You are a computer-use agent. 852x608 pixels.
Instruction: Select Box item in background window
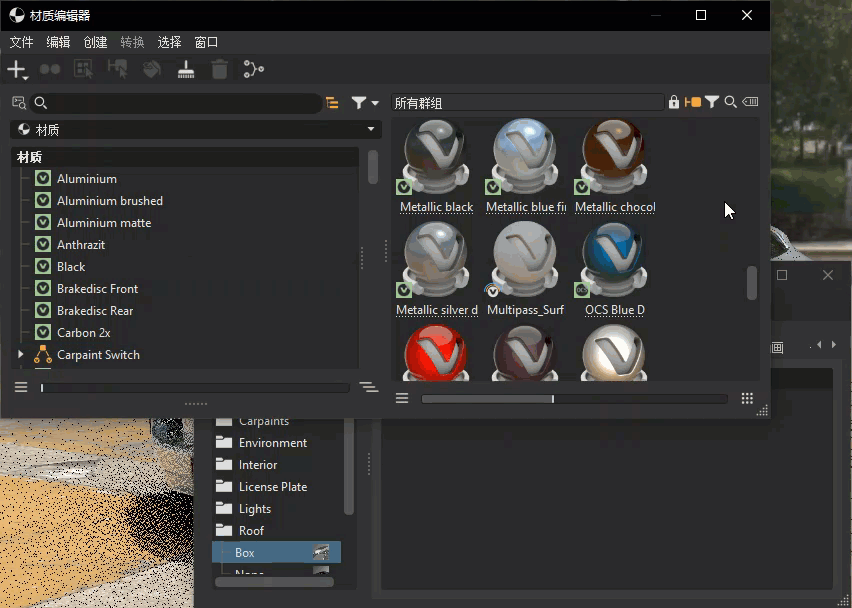[x=277, y=552]
